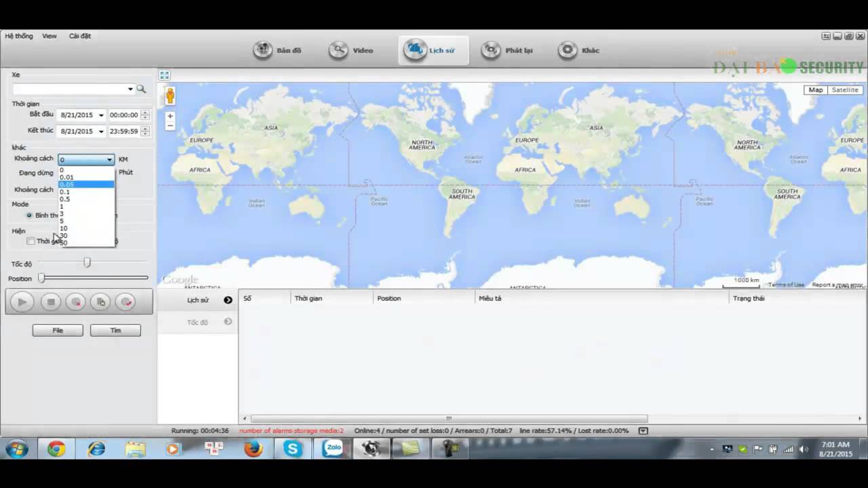Choose 0.05 in Khoảng cách dropdown list
868x488 pixels.
pyautogui.click(x=66, y=184)
